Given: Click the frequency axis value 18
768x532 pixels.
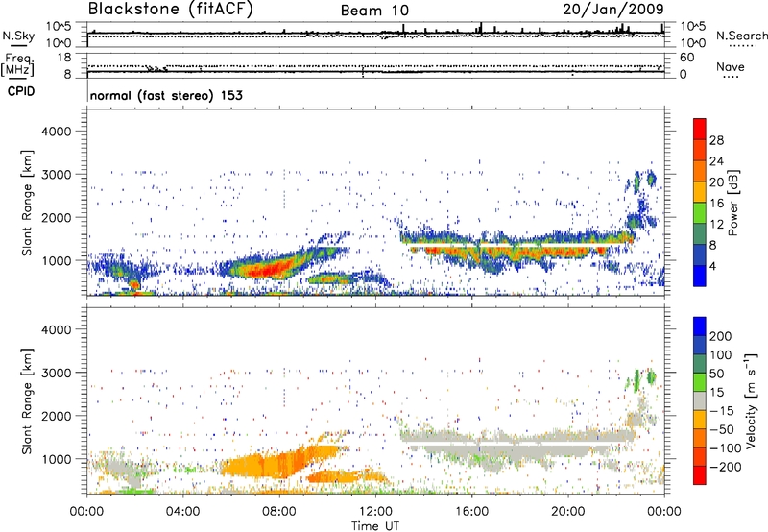Looking at the screenshot, I should click(64, 58).
